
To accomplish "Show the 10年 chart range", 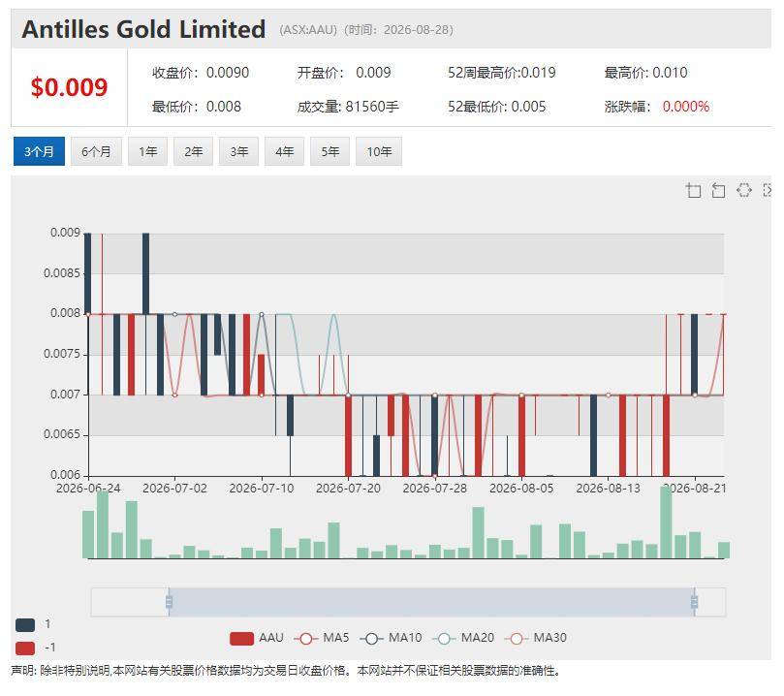I will [379, 151].
